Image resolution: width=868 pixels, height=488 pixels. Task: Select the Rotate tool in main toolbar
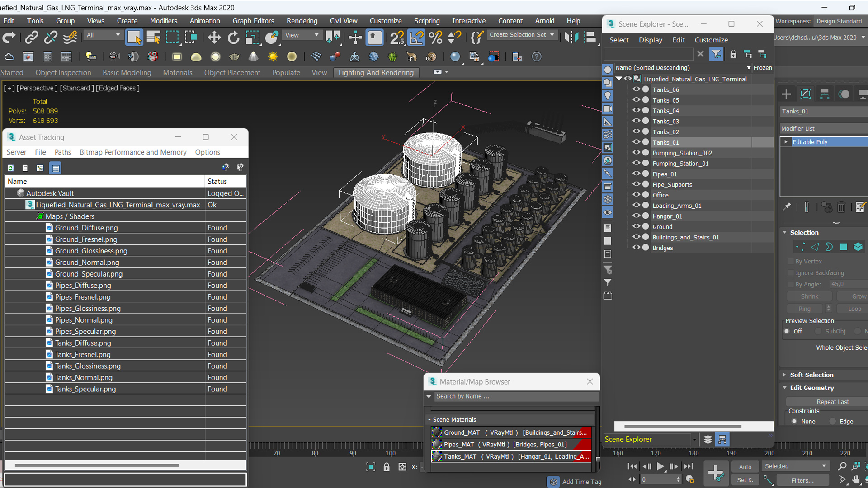tap(233, 38)
